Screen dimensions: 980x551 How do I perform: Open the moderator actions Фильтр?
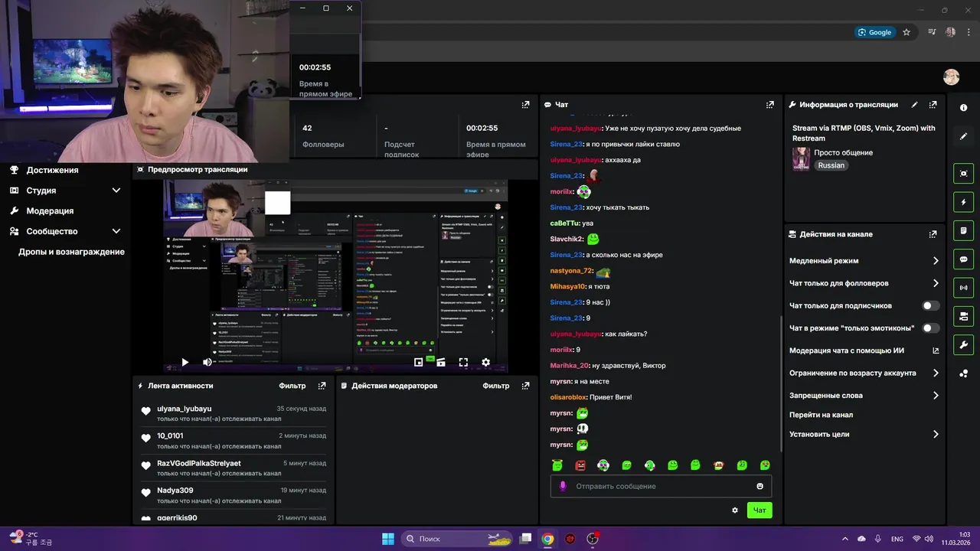tap(496, 386)
